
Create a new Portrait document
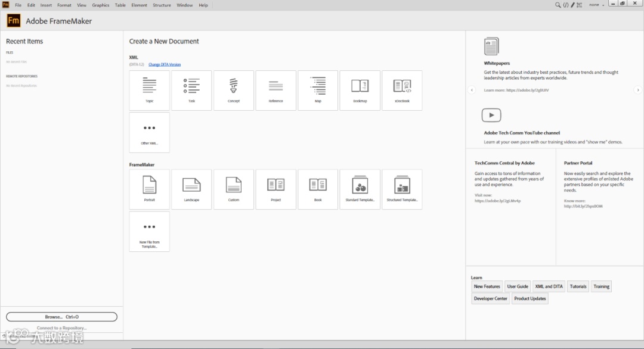(149, 189)
